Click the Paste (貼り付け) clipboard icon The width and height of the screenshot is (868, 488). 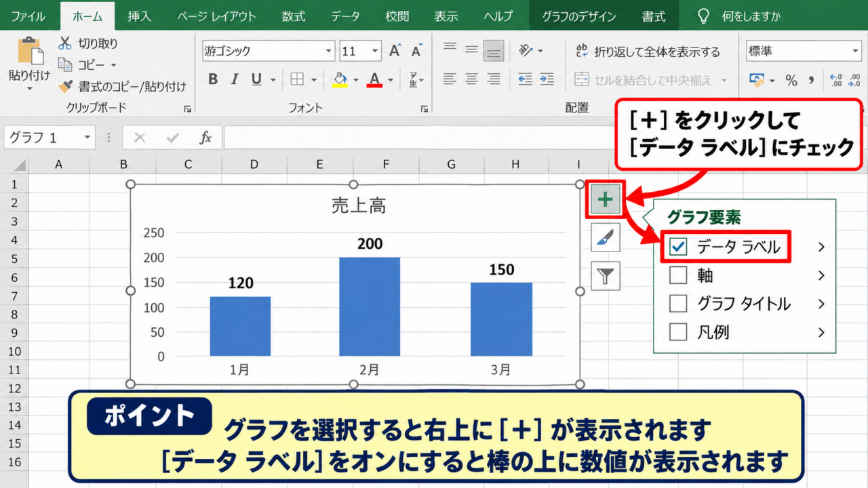tap(29, 51)
